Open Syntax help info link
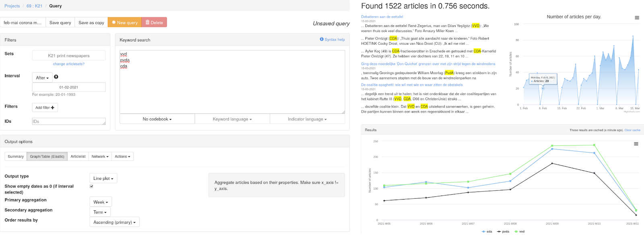The height and width of the screenshot is (237, 644). tap(332, 39)
